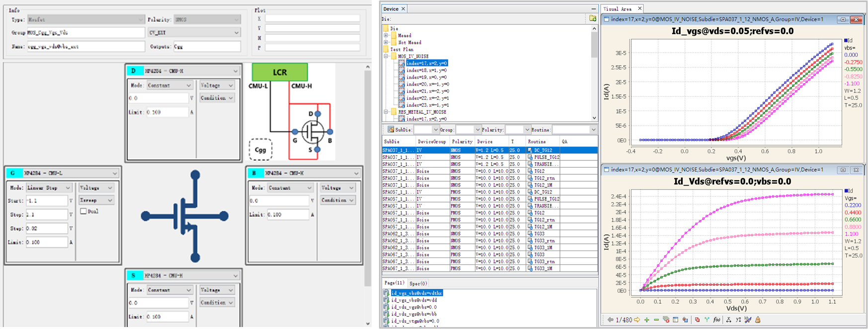The width and height of the screenshot is (868, 329).
Task: Go to next plot page arrow
Action: pos(637,320)
